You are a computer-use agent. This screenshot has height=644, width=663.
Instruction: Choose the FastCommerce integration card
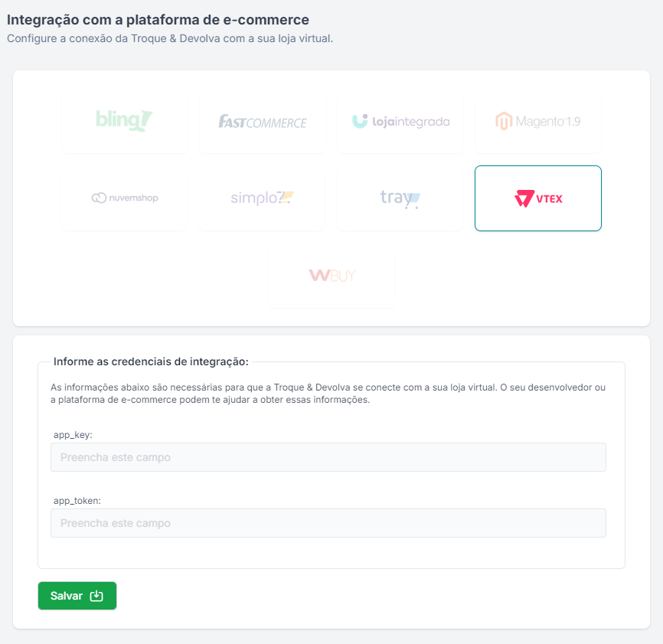263,121
